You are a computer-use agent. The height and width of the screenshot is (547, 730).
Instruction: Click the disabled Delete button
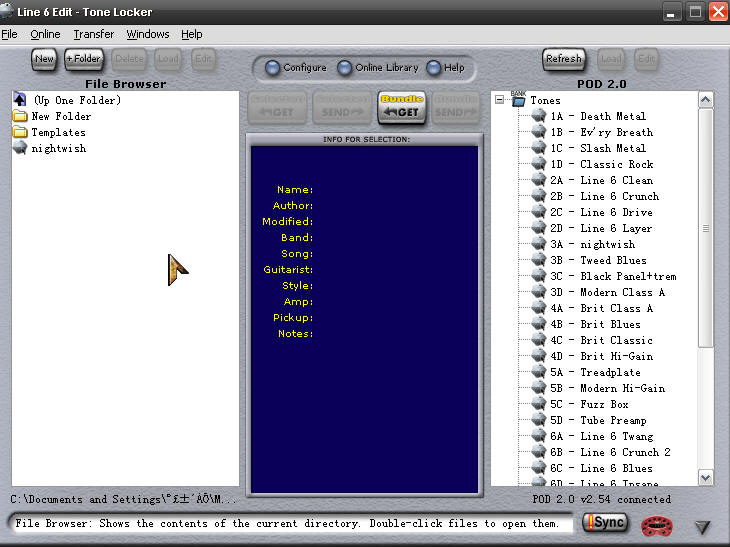(x=129, y=59)
